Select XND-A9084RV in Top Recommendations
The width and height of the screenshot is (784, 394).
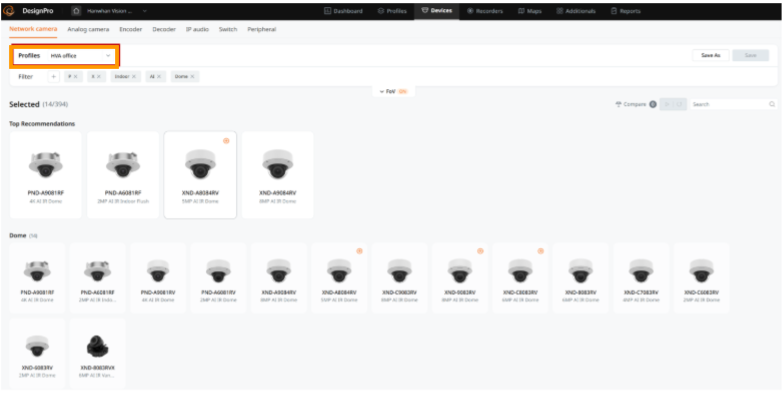coord(278,175)
